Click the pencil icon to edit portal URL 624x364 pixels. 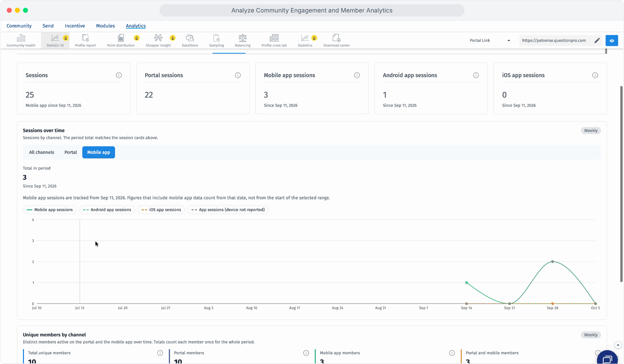tap(597, 40)
